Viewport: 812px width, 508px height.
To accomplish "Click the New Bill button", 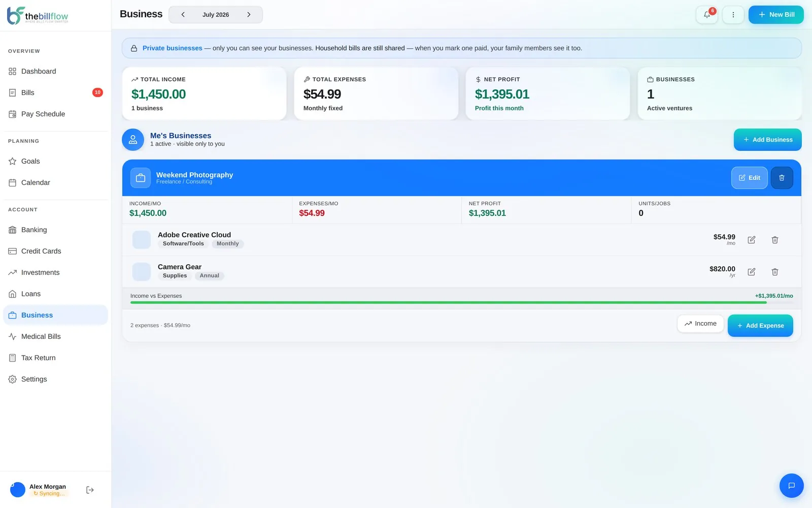I will [776, 15].
